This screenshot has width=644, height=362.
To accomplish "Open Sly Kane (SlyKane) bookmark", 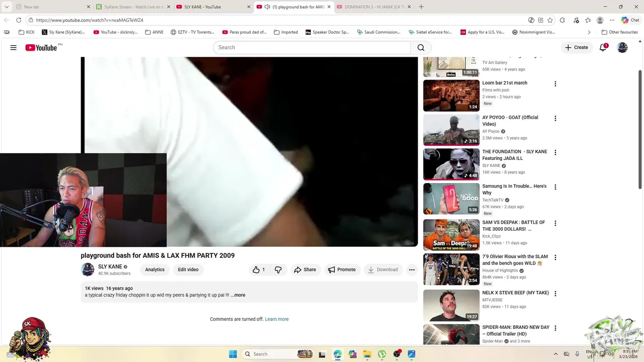I will click(63, 32).
